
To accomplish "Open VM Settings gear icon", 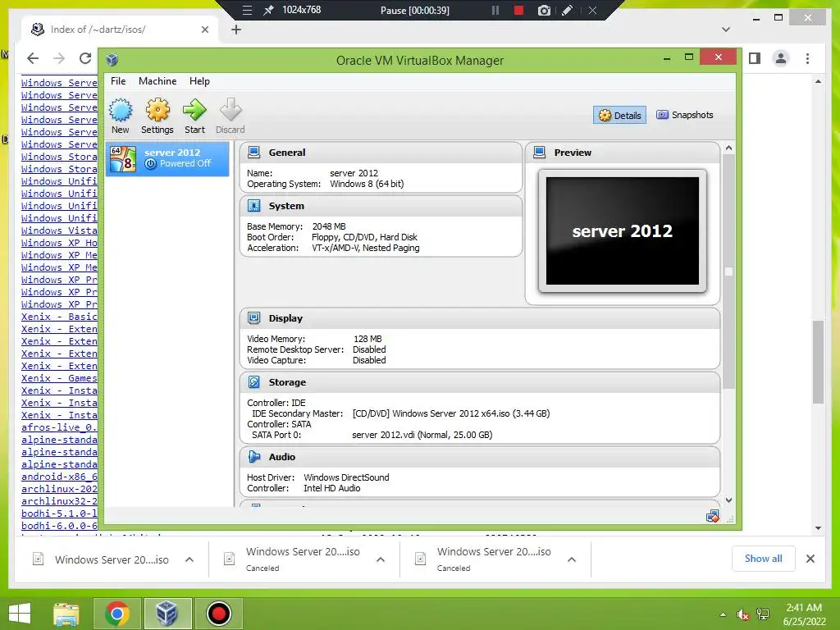I will pos(157,111).
